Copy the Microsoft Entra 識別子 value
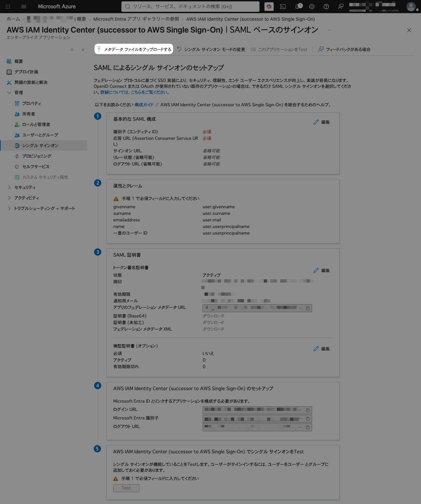 (x=308, y=419)
